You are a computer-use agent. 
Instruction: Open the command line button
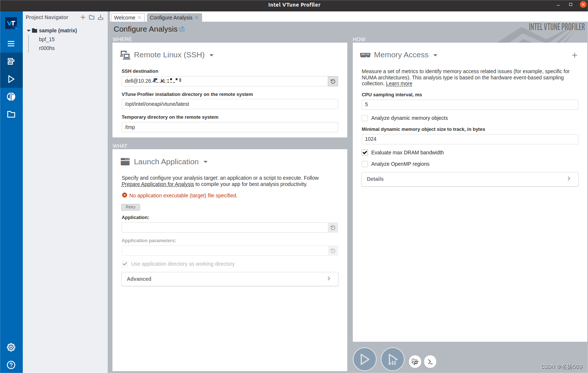point(430,362)
